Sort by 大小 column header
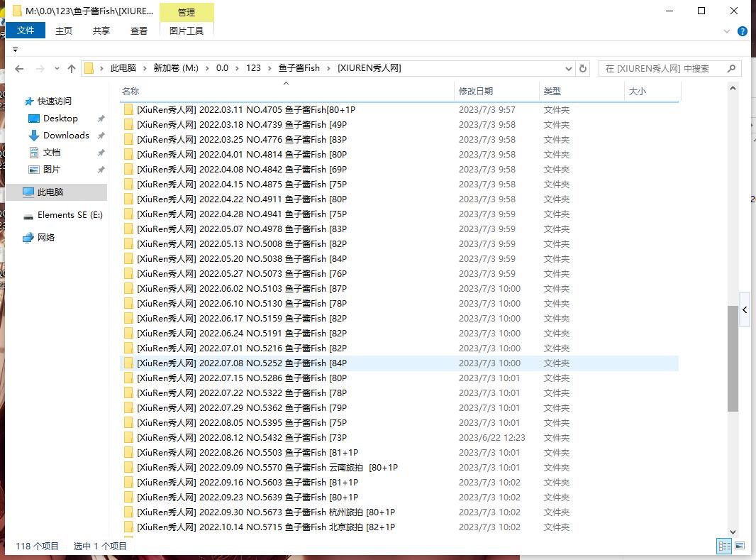 tap(652, 91)
